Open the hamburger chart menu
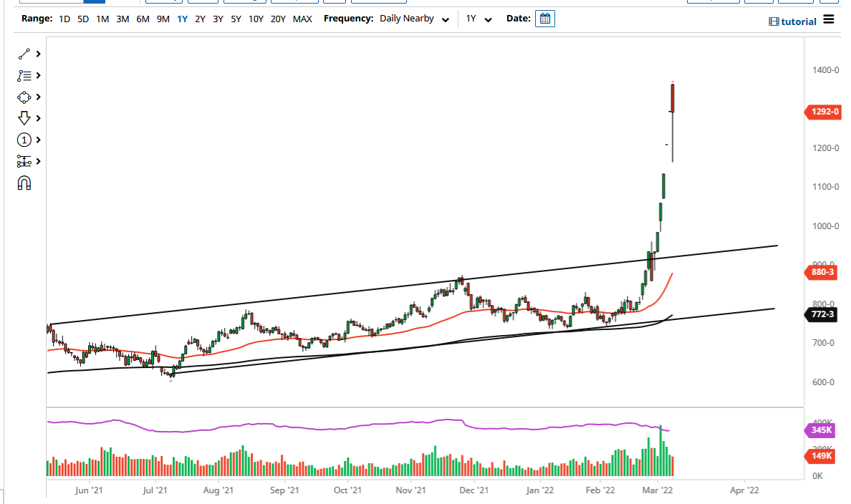 (828, 19)
